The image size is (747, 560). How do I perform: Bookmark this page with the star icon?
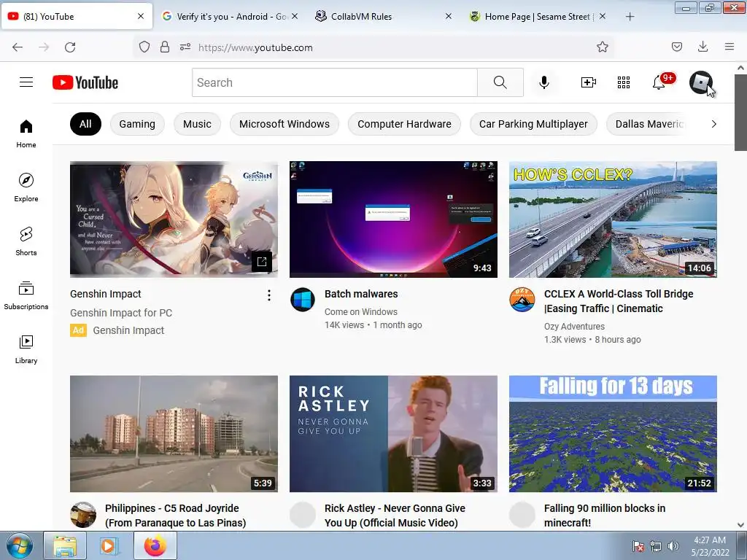pyautogui.click(x=603, y=47)
